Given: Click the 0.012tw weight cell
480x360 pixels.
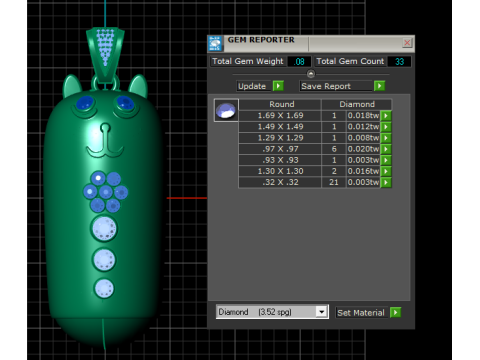Looking at the screenshot, I should click(363, 127).
